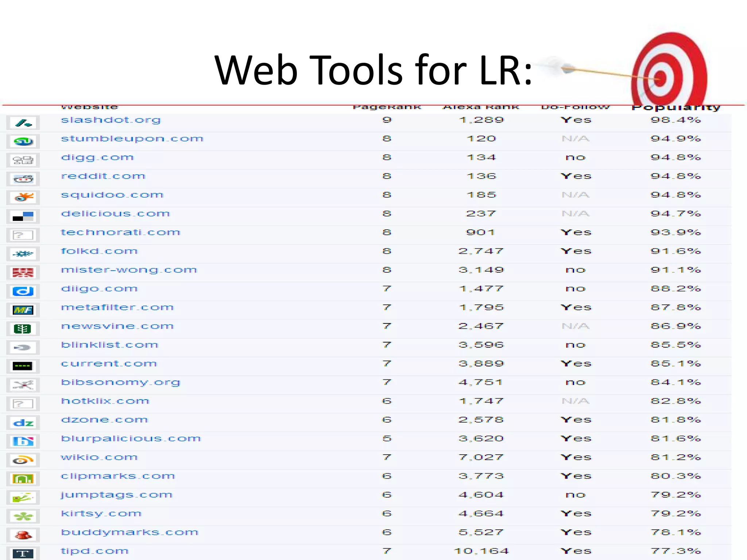Click the current.com black icon
This screenshot has width=747, height=560.
click(23, 366)
